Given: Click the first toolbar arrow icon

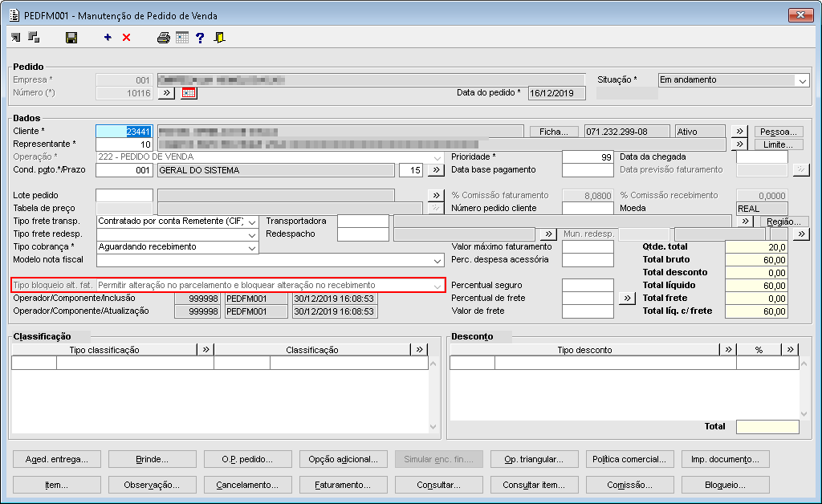Looking at the screenshot, I should tap(15, 38).
